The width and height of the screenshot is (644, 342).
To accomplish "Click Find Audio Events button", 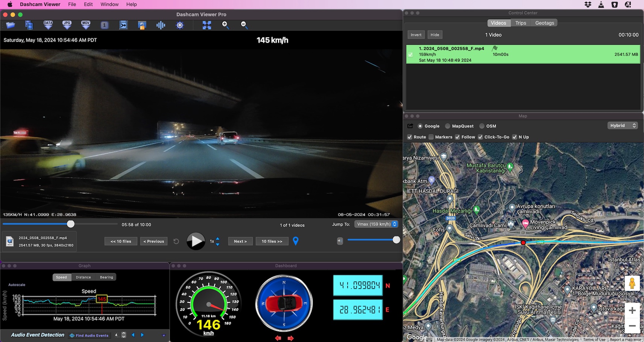I will 89,335.
